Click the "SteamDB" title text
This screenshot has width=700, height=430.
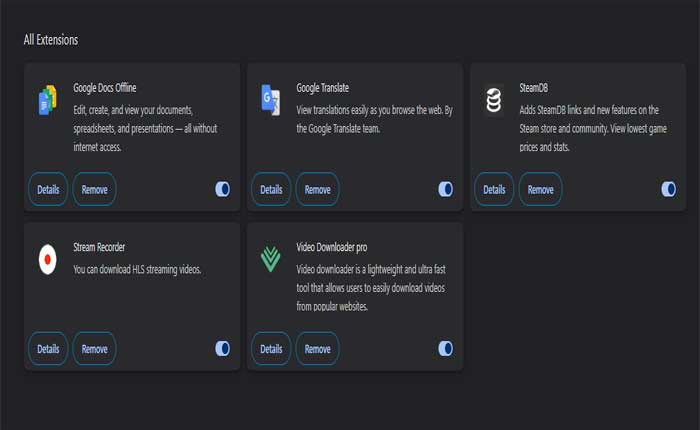tap(533, 88)
